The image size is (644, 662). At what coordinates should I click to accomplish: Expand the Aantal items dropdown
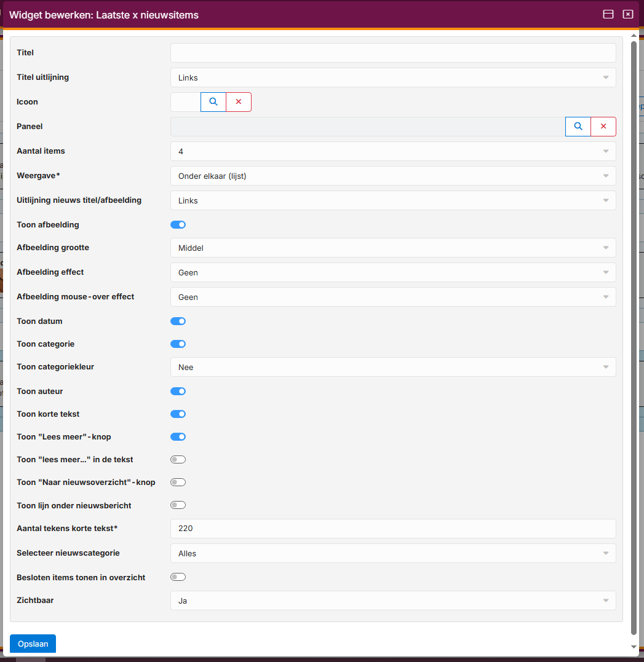tap(392, 151)
